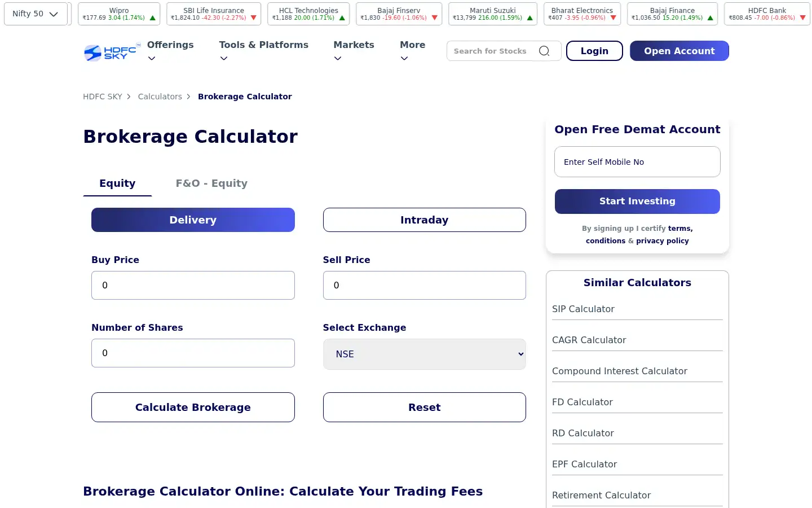
Task: Click Bajaj Finance green up arrow
Action: (x=710, y=18)
